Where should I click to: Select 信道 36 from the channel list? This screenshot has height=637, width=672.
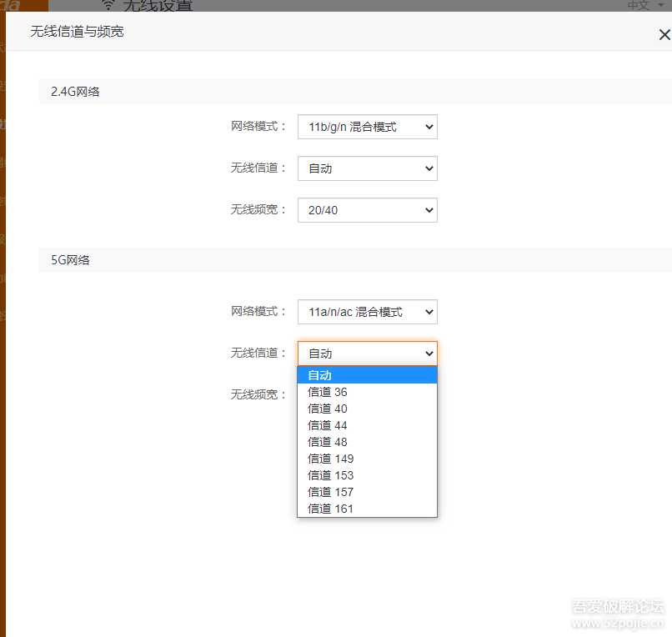[367, 392]
